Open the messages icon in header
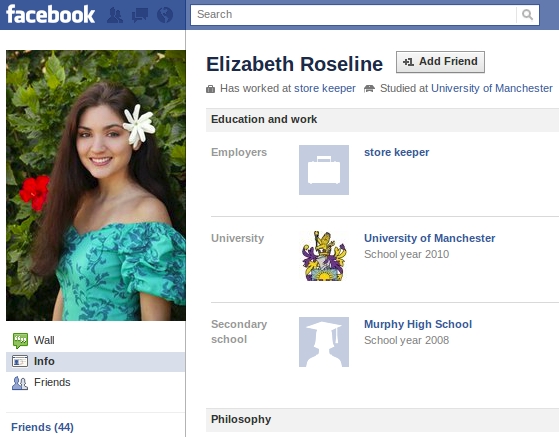The width and height of the screenshot is (559, 437). point(140,15)
